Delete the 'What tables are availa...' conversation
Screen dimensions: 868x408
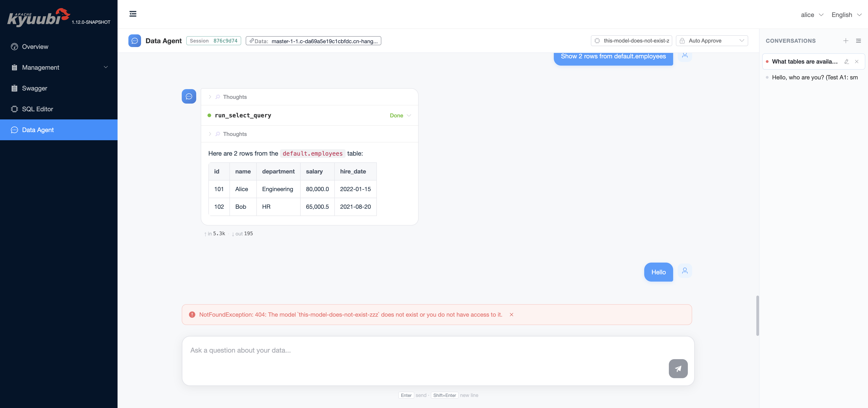[856, 61]
